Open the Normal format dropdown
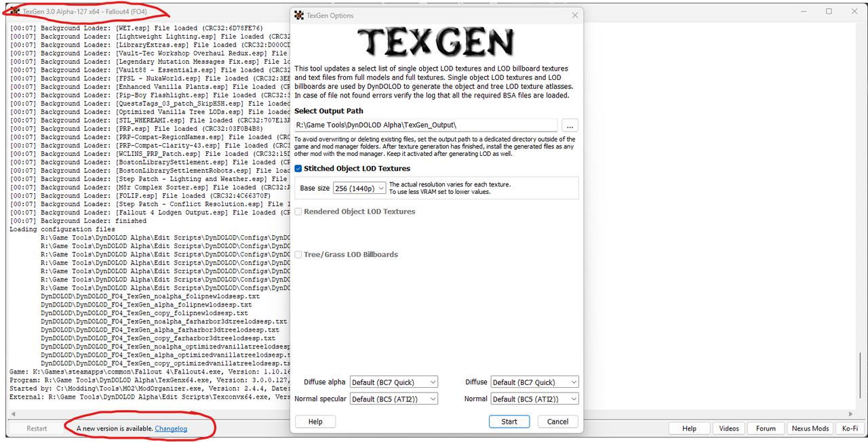Viewport: 868px width, 442px height. click(x=534, y=399)
